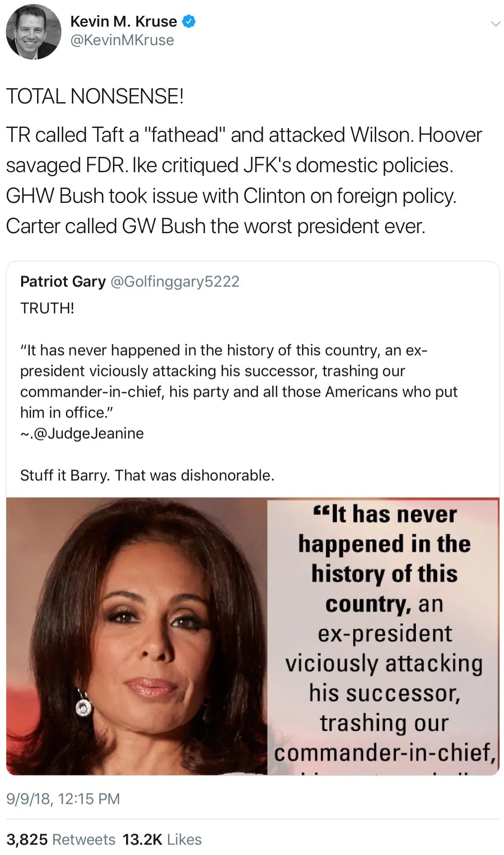504x855 pixels.
Task: Open the Kevin M. Kruse display name
Action: pos(123,21)
